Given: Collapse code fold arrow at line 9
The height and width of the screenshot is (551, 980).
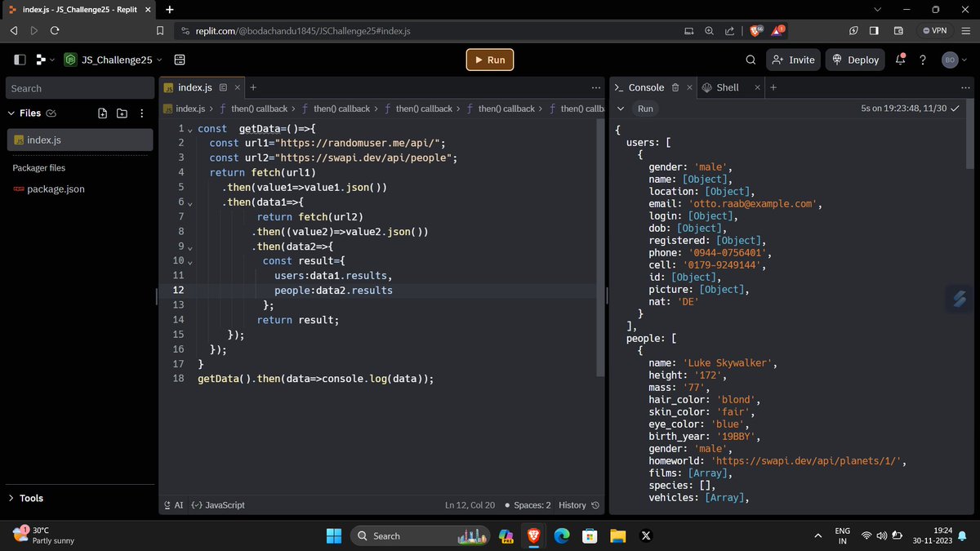Looking at the screenshot, I should click(189, 247).
